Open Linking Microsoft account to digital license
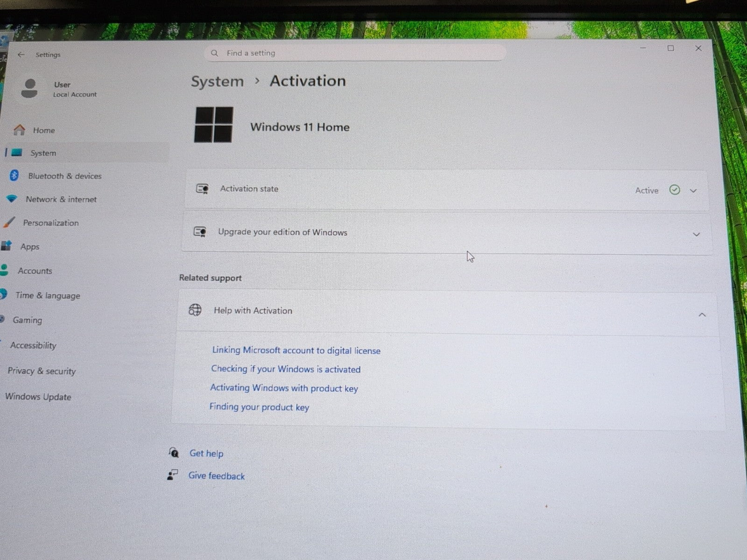Screen dimensions: 747x560 [x=296, y=350]
